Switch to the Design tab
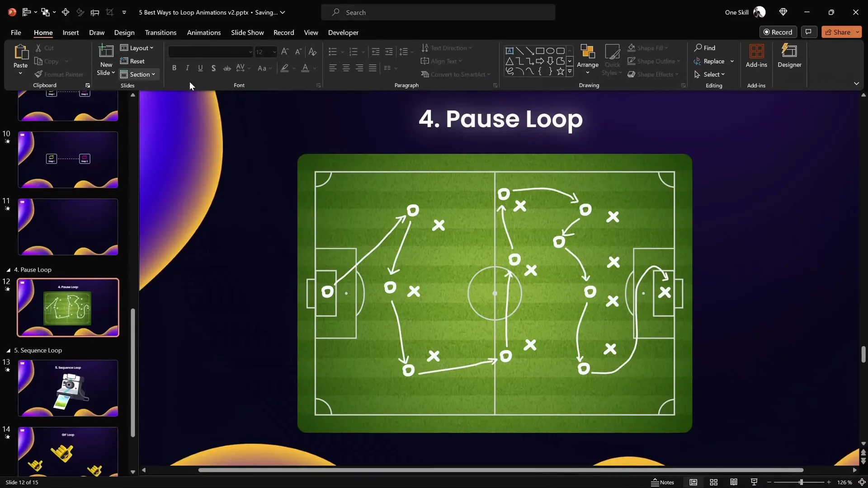The width and height of the screenshot is (868, 488). (124, 33)
